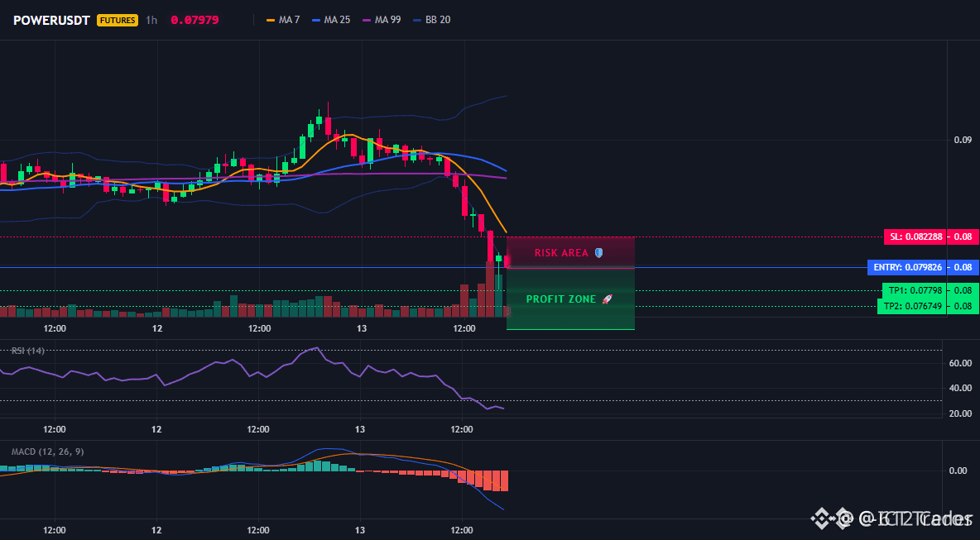This screenshot has height=540, width=980.
Task: Click the rocket icon in PROFIT ZONE
Action: 607,299
